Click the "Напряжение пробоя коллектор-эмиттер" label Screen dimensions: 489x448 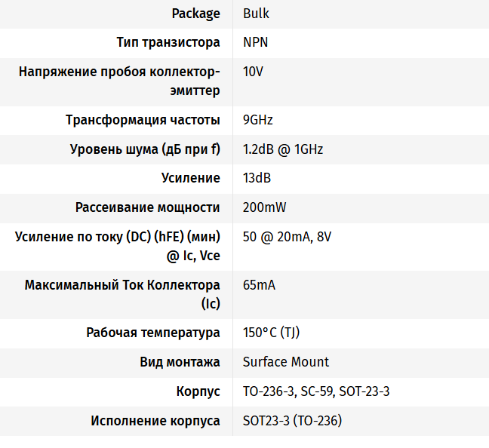119,81
